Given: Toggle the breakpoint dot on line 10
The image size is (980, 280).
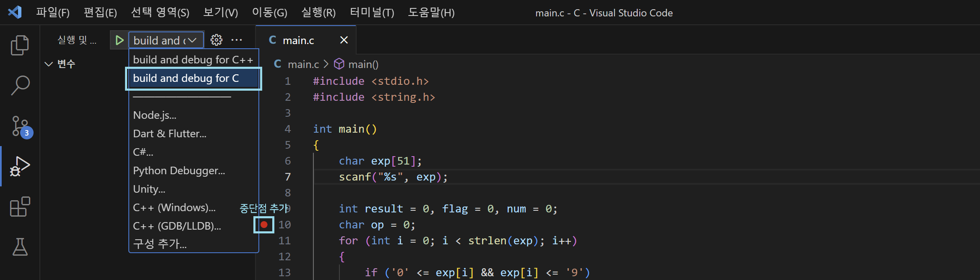Looking at the screenshot, I should coord(264,225).
